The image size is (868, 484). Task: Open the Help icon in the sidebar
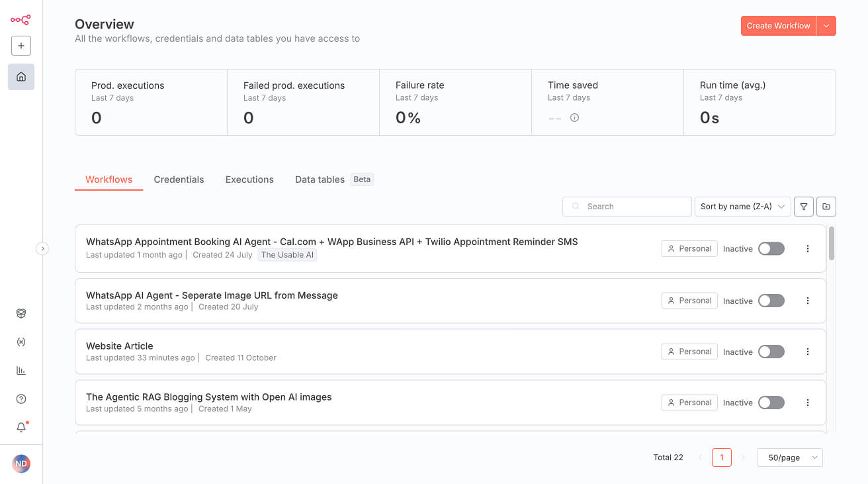(x=21, y=399)
